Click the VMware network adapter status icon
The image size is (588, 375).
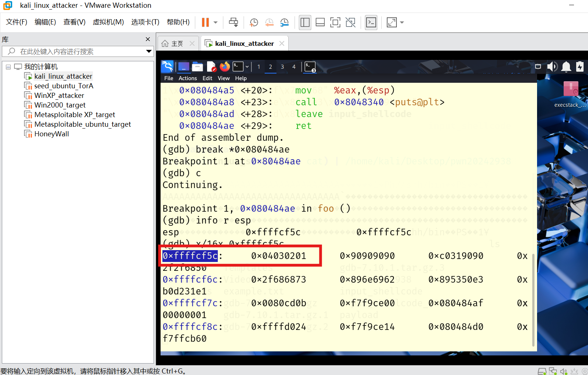(553, 371)
